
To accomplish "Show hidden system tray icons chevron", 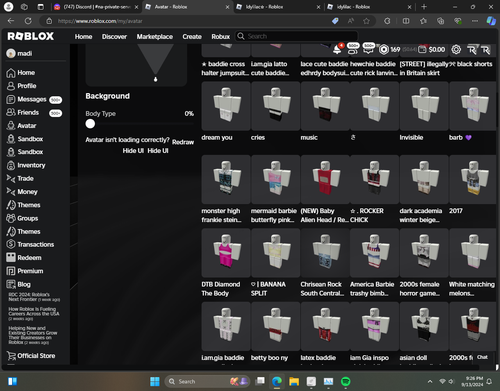I will click(430, 381).
